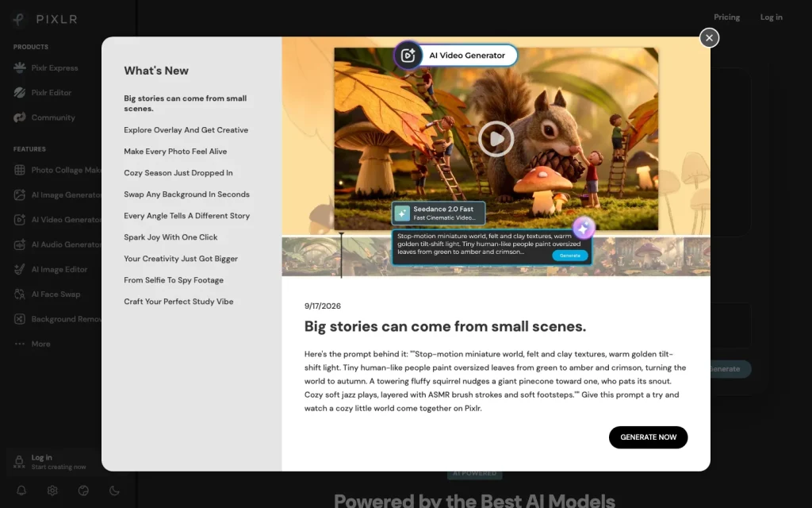Image resolution: width=812 pixels, height=508 pixels.
Task: Select 'Swap Any Background In Seconds' entry
Action: (186, 194)
